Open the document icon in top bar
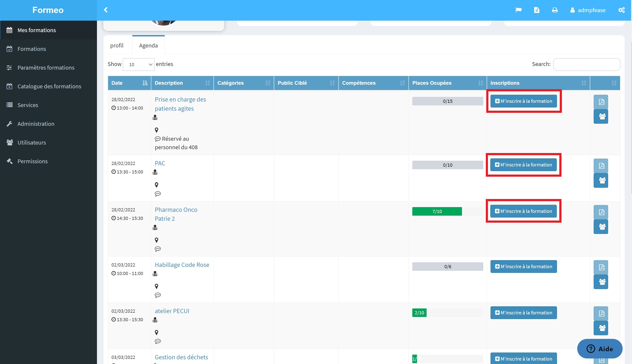This screenshot has height=364, width=632. [536, 10]
